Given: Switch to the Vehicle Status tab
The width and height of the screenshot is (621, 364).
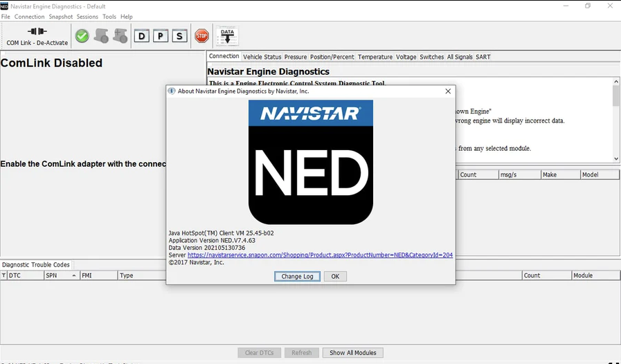Looking at the screenshot, I should tap(262, 57).
